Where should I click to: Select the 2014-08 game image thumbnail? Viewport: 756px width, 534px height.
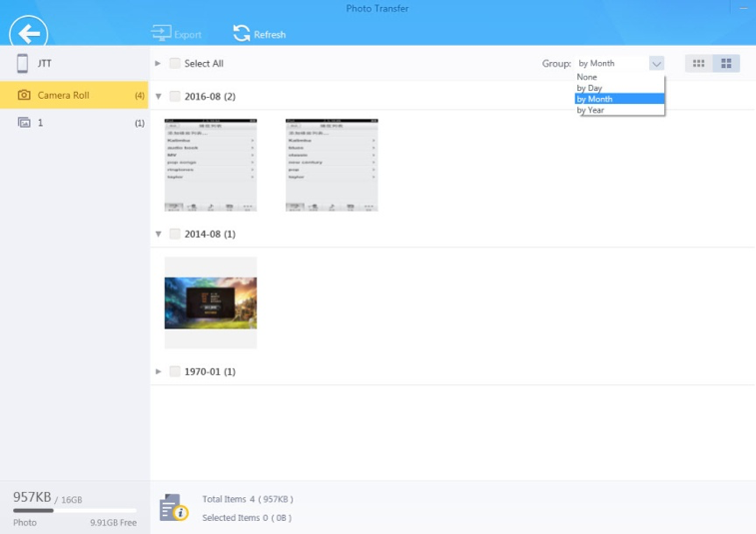pos(211,302)
